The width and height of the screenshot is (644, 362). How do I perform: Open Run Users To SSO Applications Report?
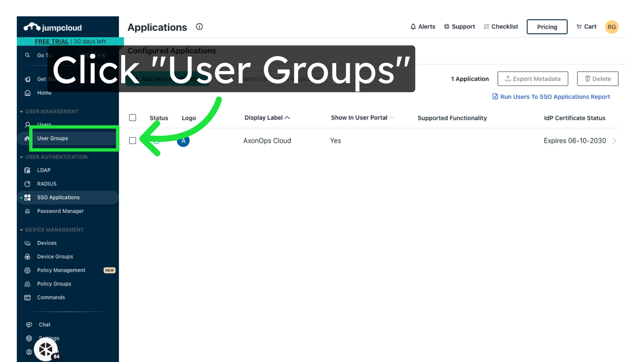(555, 97)
